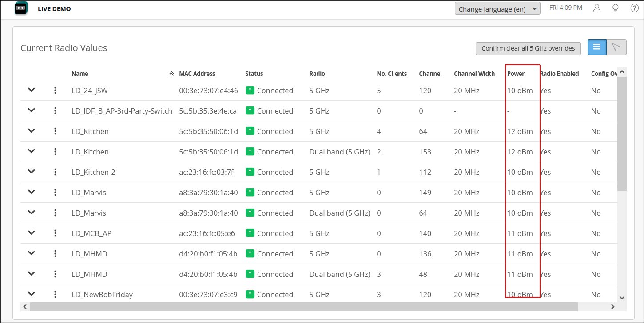The width and height of the screenshot is (644, 323).
Task: Expand the LD_IDF_B_AP-3rd-Party-Switch row chevron
Action: click(31, 110)
